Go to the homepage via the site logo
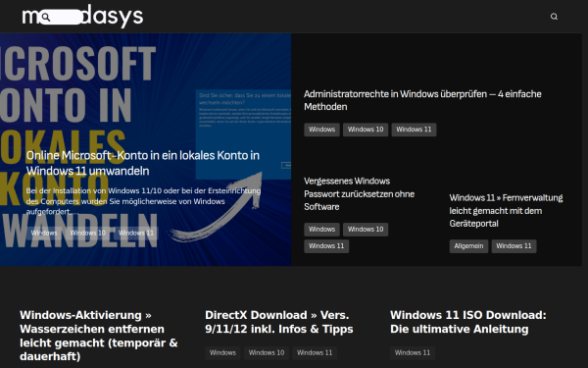The image size is (588, 368). [x=82, y=17]
